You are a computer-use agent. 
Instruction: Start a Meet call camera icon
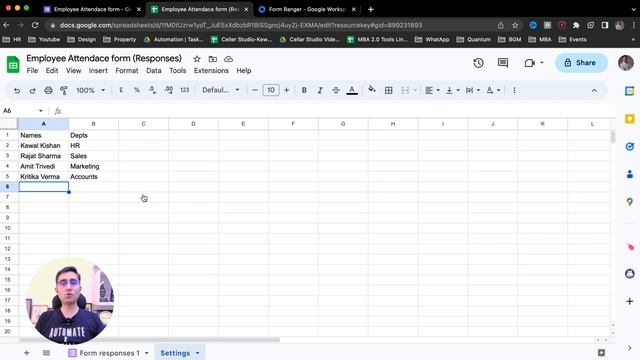tap(530, 63)
